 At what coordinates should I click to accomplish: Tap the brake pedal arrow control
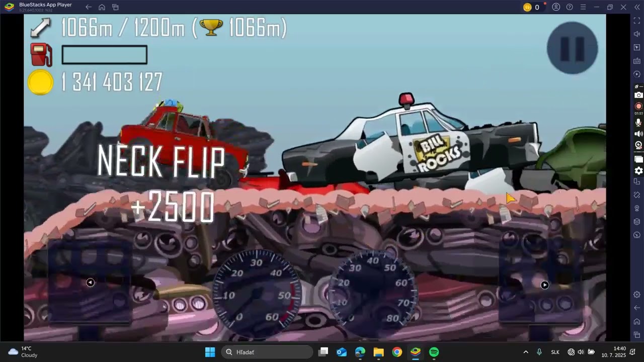90,283
